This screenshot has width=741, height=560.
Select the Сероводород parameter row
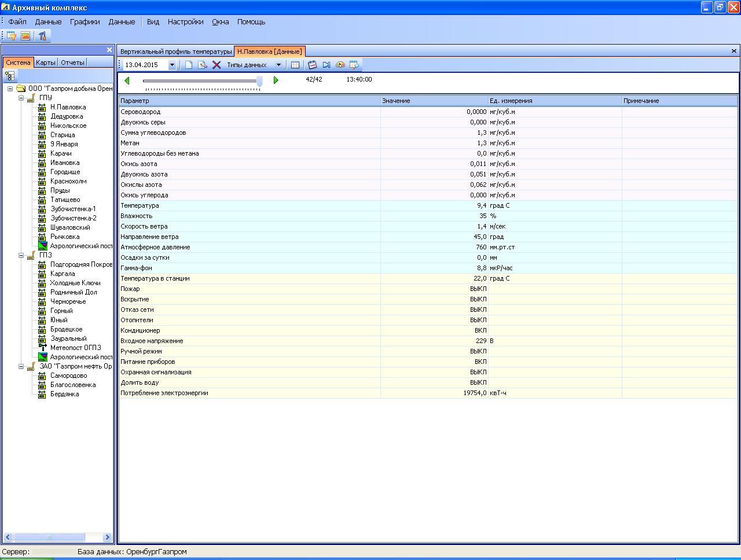[428, 112]
